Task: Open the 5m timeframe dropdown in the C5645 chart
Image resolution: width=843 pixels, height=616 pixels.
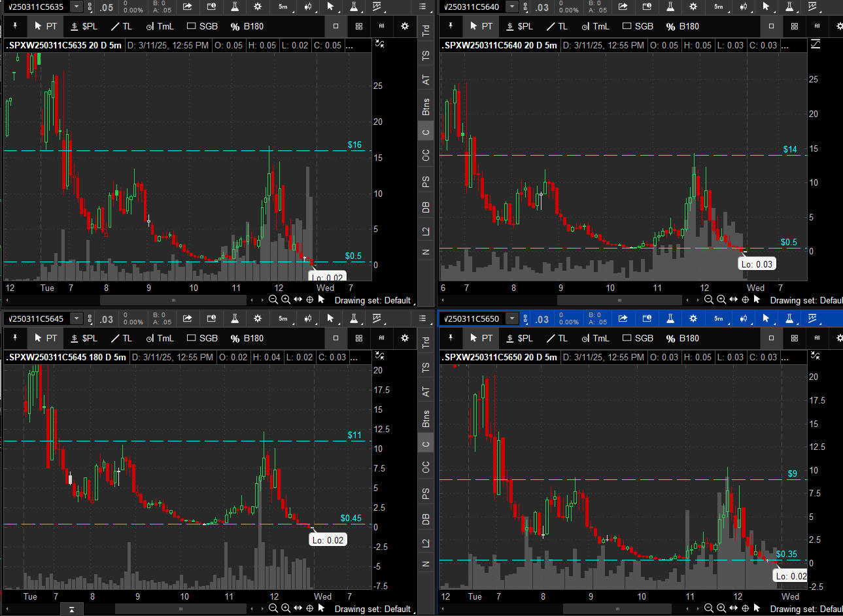Action: [x=283, y=318]
